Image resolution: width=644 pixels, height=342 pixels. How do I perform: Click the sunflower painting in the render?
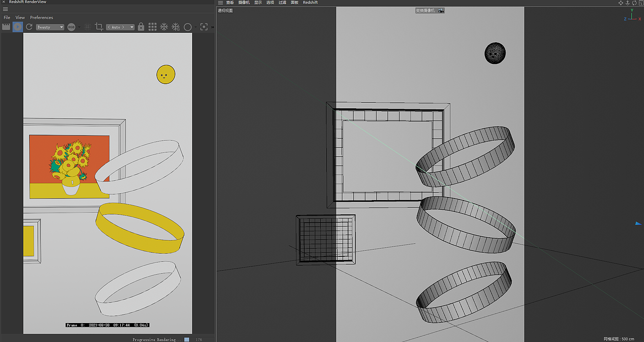tap(69, 166)
